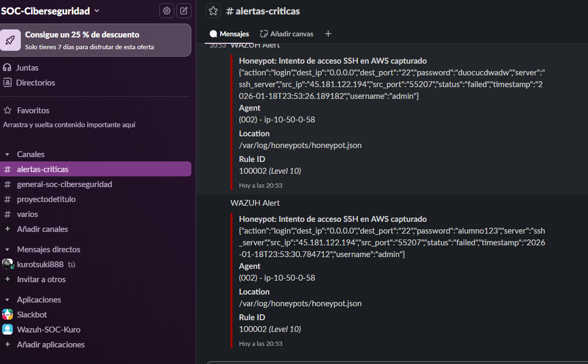The height and width of the screenshot is (364, 588).
Task: Open the alertas-criticas channel
Action: click(x=96, y=169)
